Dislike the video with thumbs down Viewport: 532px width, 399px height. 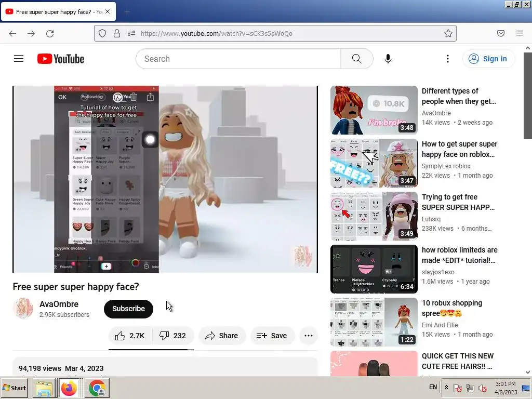(173, 336)
